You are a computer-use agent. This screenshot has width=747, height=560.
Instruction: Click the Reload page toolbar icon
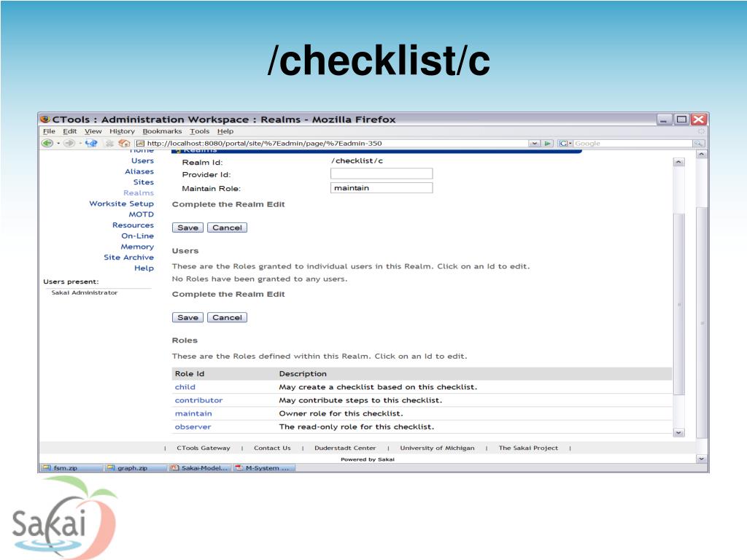(91, 143)
